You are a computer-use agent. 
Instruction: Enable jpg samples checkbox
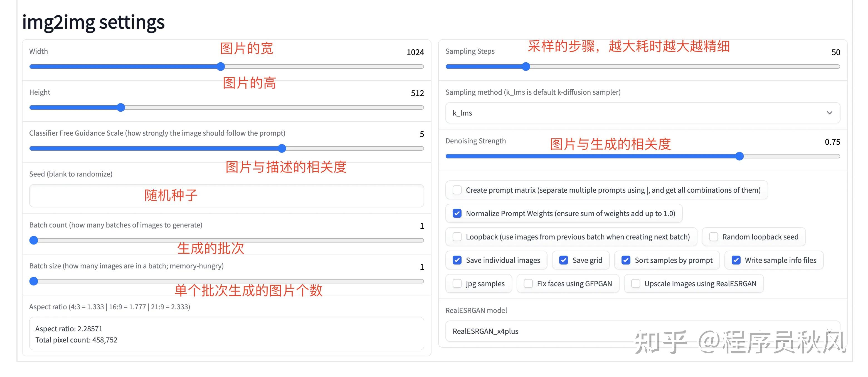pos(457,284)
